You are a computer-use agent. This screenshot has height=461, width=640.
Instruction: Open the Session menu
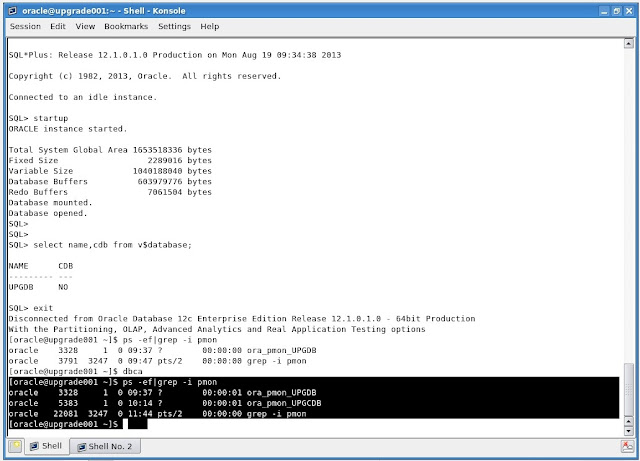[x=25, y=27]
